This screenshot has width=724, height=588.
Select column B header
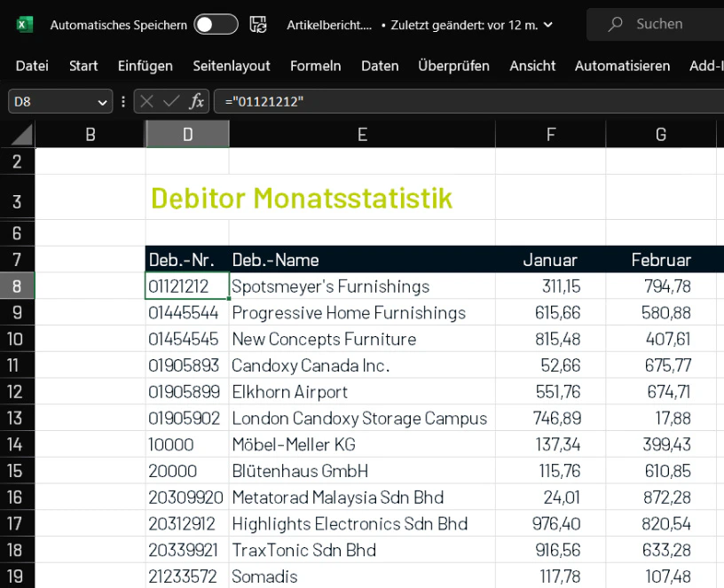[90, 134]
